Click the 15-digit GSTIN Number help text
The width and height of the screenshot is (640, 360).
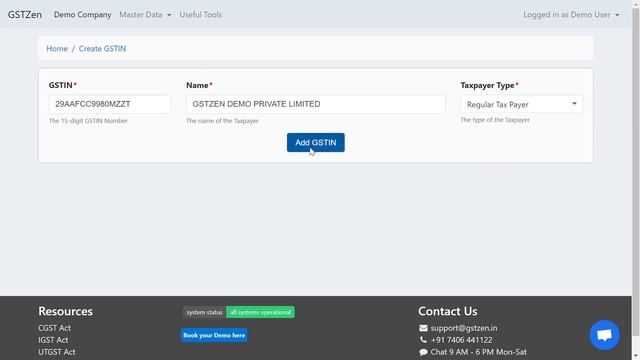[x=88, y=121]
